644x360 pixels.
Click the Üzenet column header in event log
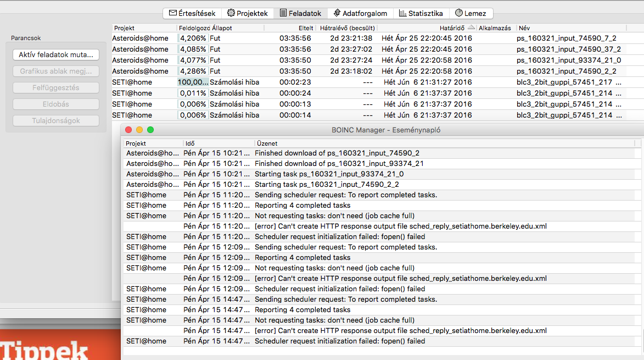444,143
